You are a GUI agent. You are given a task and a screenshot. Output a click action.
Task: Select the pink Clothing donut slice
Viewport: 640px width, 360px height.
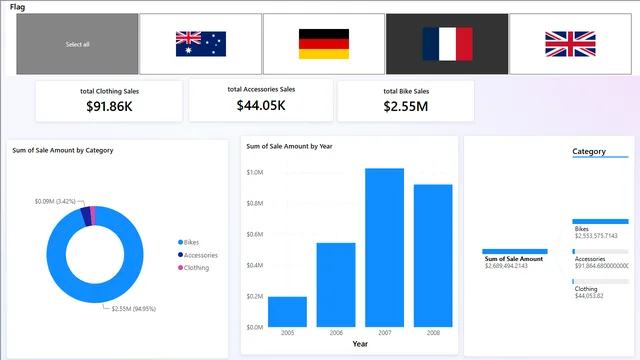[93, 216]
